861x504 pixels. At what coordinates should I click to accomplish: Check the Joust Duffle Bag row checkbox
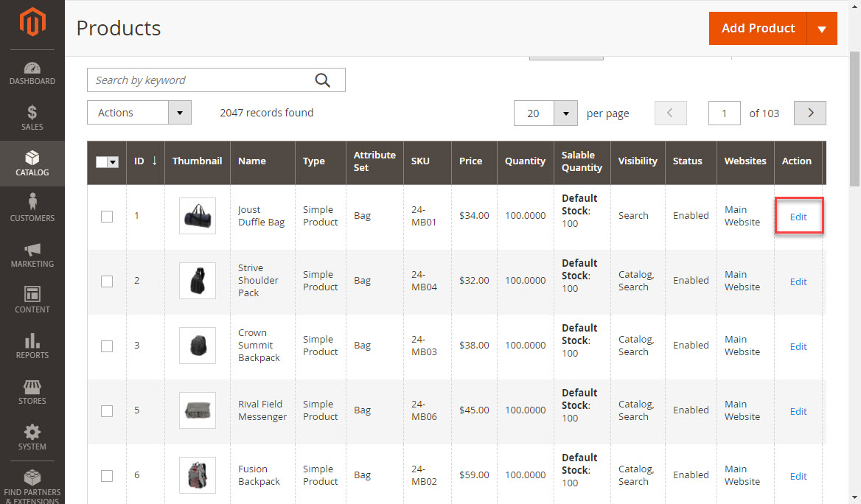(106, 216)
